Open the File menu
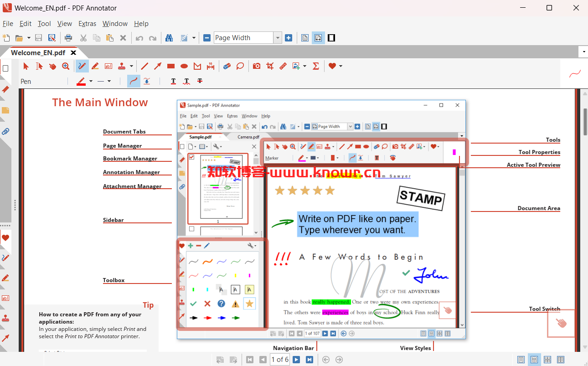Image resolution: width=588 pixels, height=366 pixels. tap(8, 24)
